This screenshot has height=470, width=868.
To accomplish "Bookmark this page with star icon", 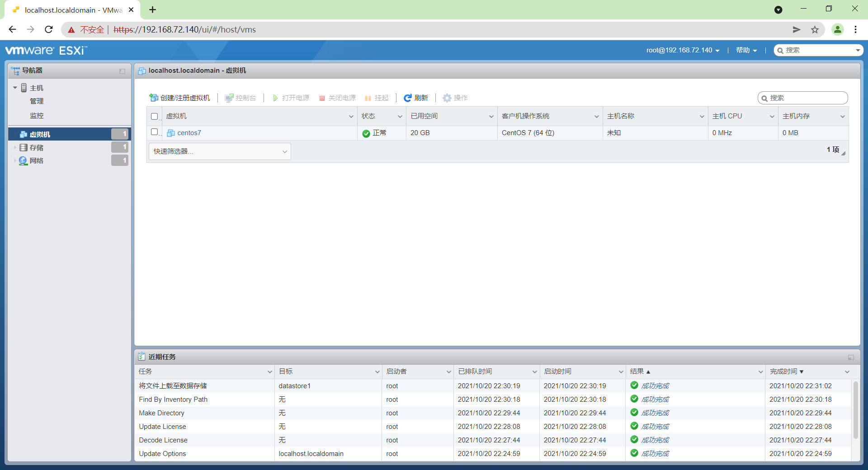I will (815, 30).
